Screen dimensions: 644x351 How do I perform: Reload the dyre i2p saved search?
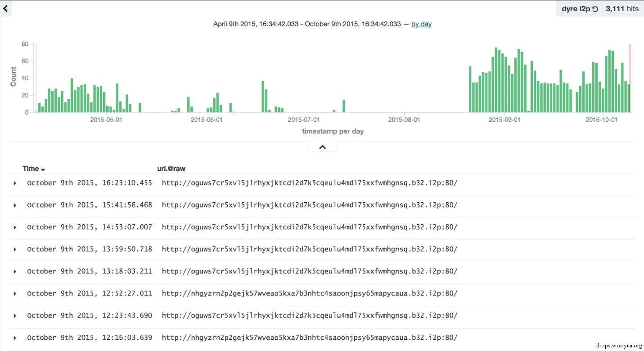tap(595, 9)
